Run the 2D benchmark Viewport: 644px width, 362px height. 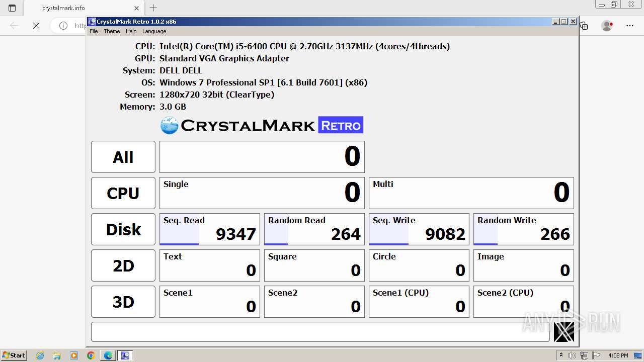click(x=123, y=265)
